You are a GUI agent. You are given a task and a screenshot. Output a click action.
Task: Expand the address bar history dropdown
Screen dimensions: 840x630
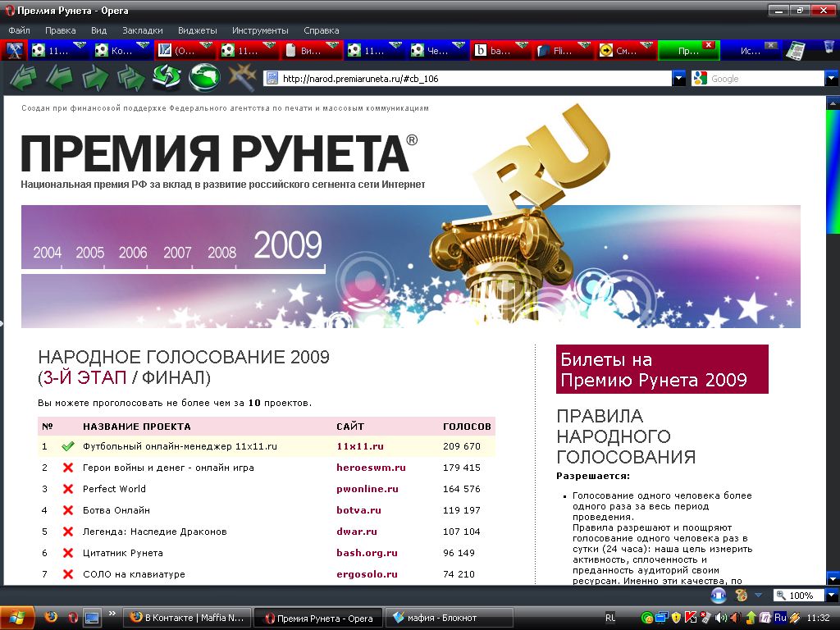pos(678,79)
